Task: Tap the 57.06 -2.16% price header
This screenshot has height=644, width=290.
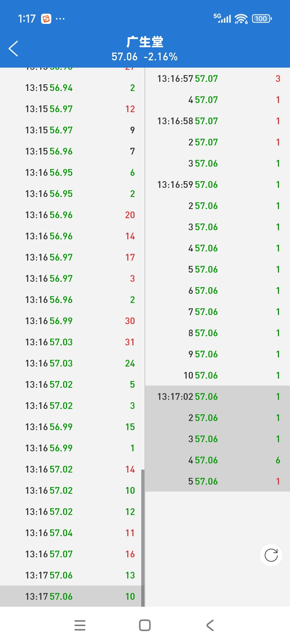Action: (x=145, y=57)
